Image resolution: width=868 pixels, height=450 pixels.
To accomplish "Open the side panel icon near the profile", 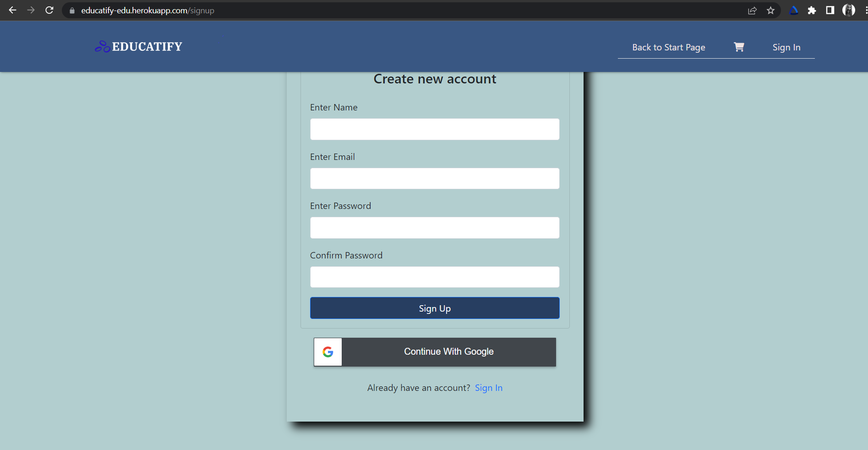I will pos(830,10).
